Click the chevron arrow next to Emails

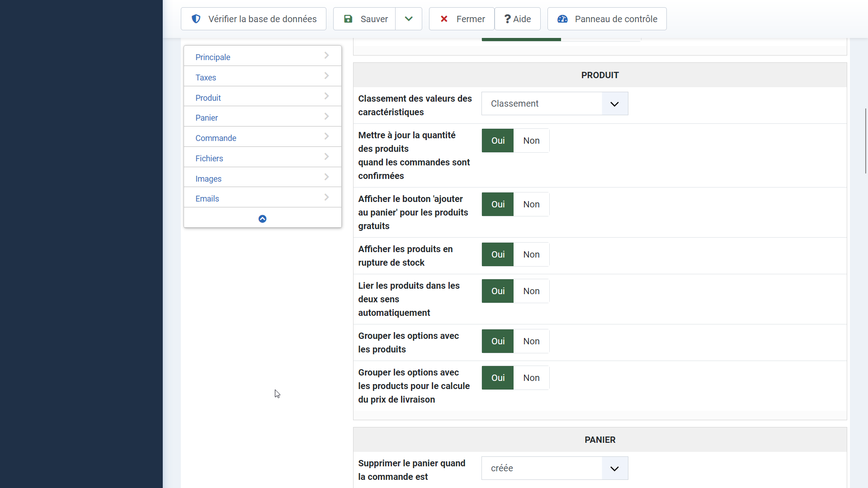pyautogui.click(x=326, y=197)
